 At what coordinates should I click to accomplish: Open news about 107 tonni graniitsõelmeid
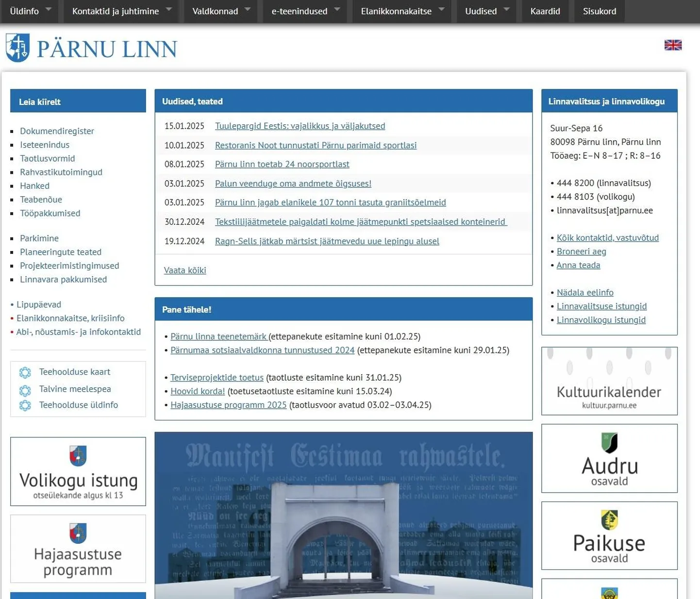click(x=331, y=202)
